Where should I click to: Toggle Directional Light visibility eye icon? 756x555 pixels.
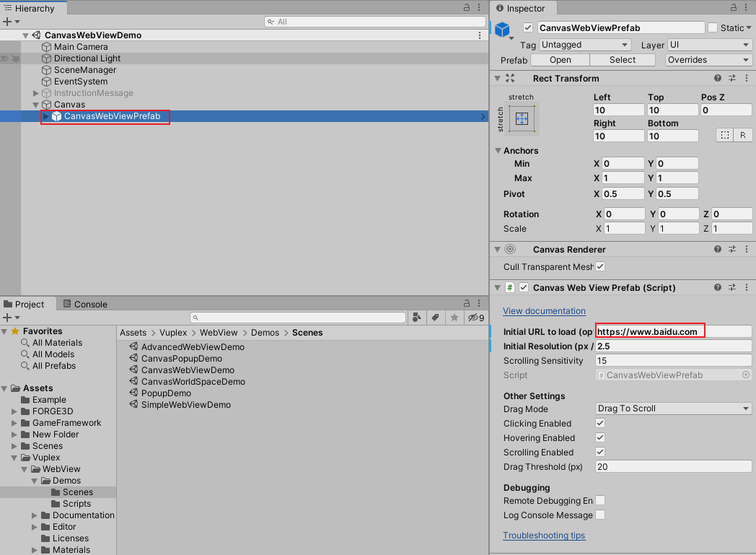[4, 58]
